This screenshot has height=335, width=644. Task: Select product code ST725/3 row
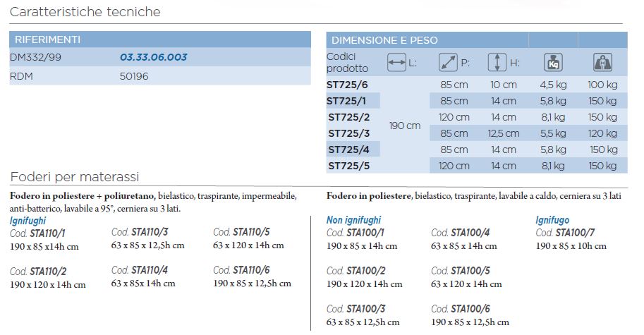477,133
